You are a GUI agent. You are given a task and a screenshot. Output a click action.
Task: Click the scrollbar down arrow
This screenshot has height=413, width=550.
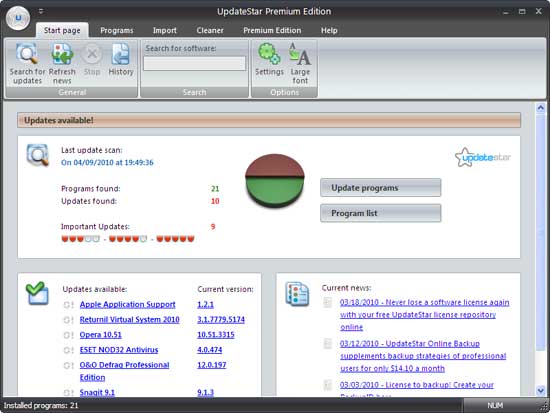pos(541,390)
